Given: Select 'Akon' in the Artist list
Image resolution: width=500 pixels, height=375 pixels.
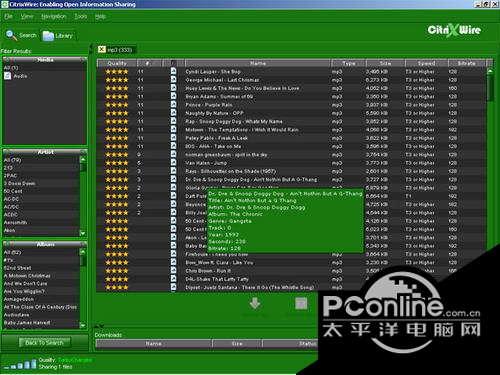Looking at the screenshot, I should pyautogui.click(x=9, y=230).
